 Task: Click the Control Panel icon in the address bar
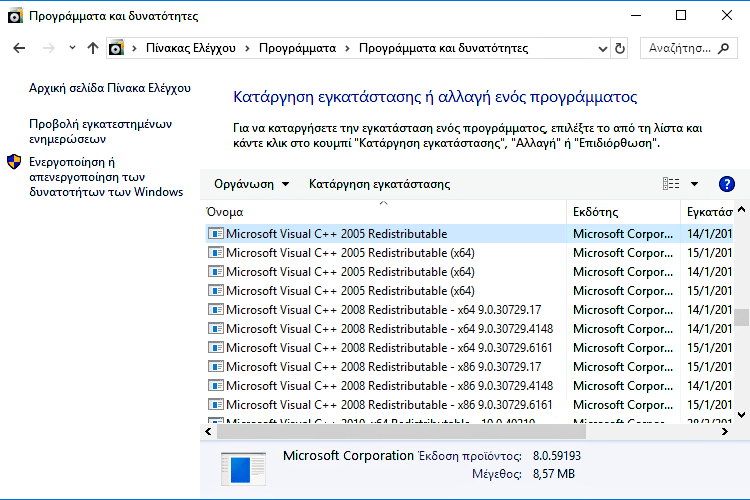(x=116, y=48)
